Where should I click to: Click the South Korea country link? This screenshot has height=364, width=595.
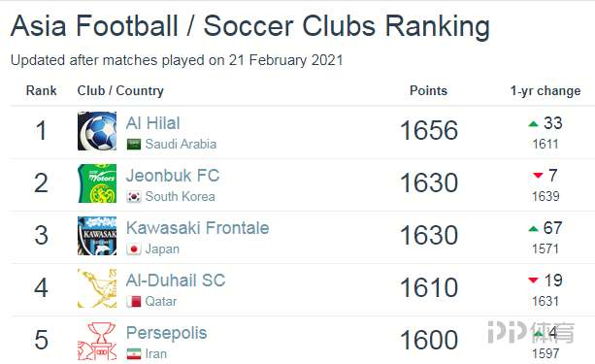click(181, 197)
